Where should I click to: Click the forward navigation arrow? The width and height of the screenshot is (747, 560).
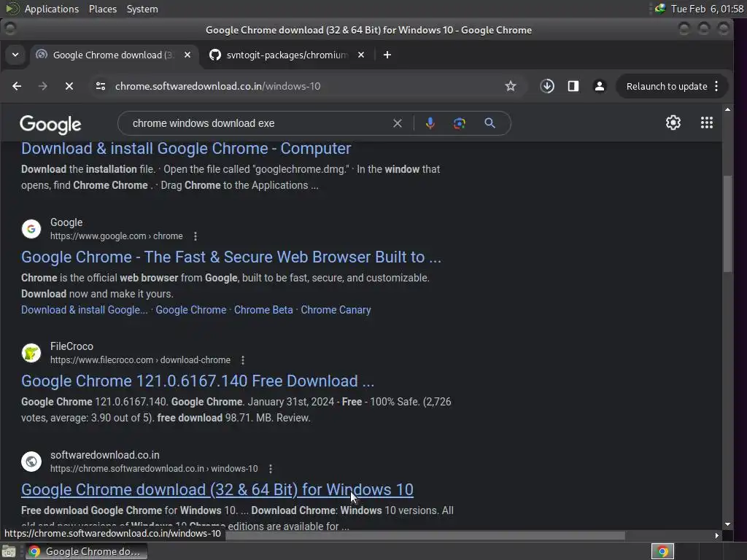(x=43, y=86)
